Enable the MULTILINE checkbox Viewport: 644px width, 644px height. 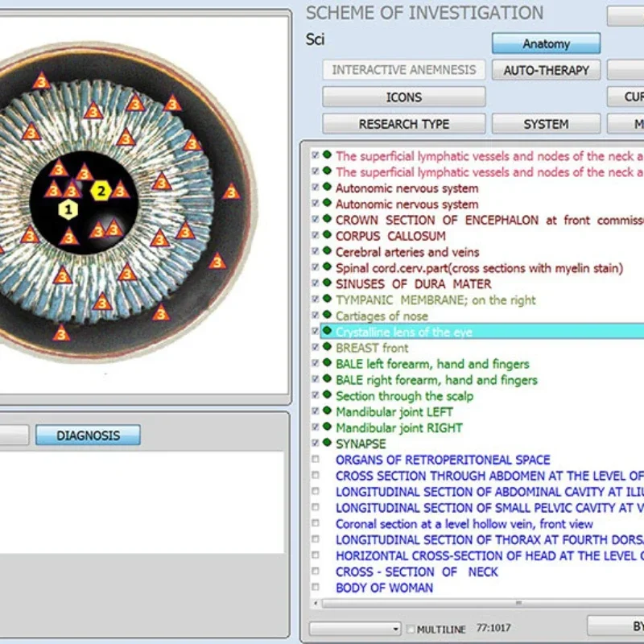pos(411,629)
